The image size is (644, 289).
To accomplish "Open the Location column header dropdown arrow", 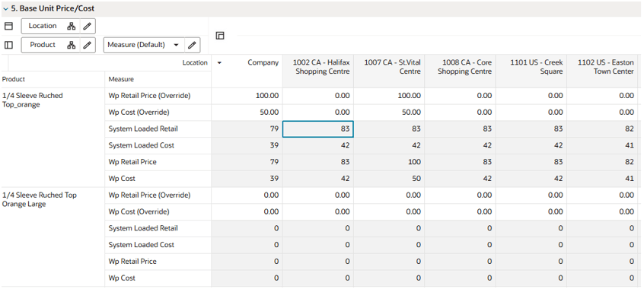I will [x=219, y=63].
